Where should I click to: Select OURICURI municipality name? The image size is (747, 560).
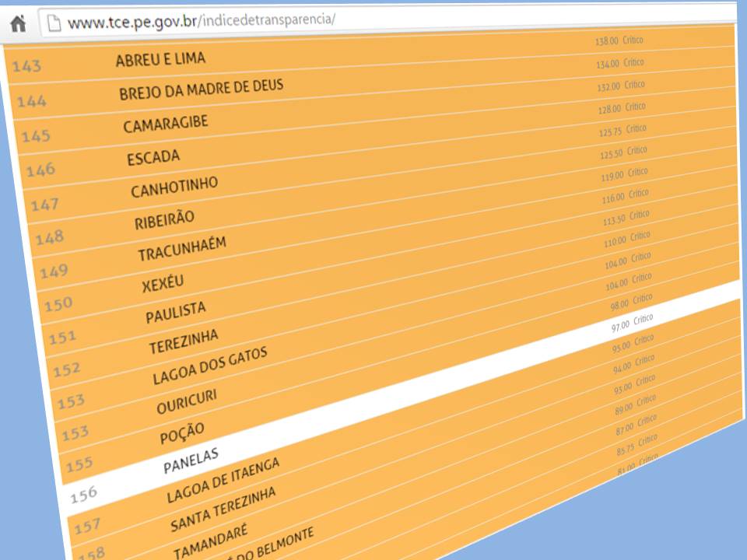pos(186,401)
